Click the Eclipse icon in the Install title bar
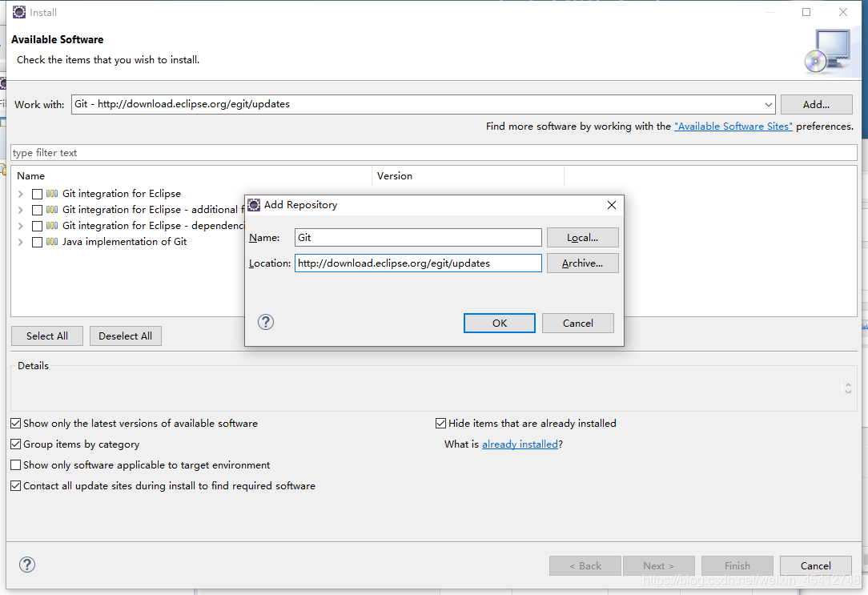Image resolution: width=868 pixels, height=595 pixels. 19,12
